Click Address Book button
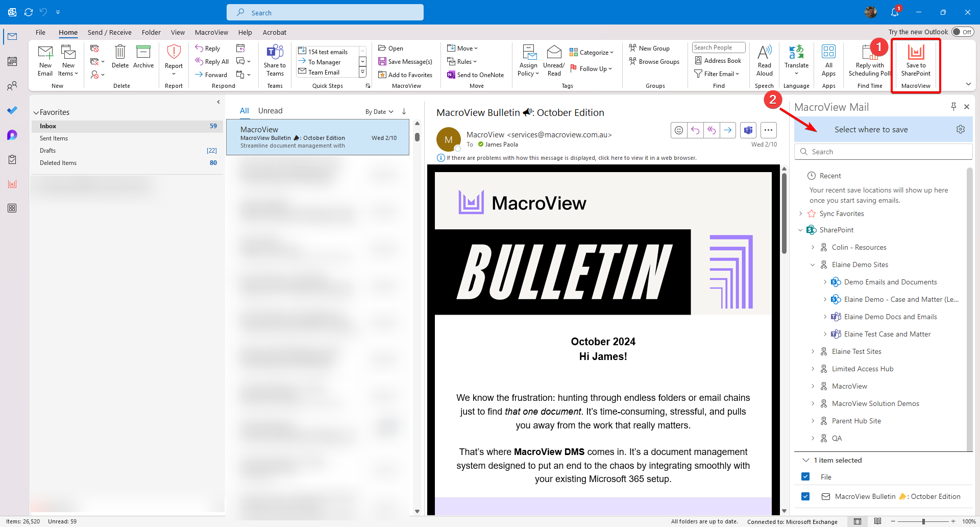The image size is (980, 527). pos(718,60)
